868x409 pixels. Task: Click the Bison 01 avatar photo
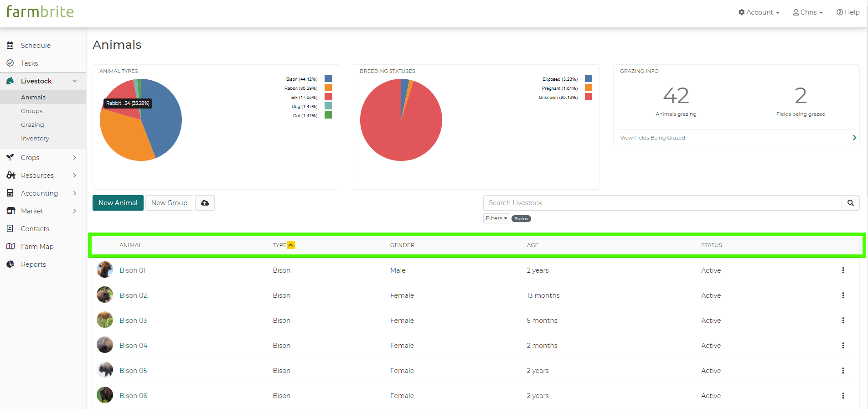pos(105,269)
